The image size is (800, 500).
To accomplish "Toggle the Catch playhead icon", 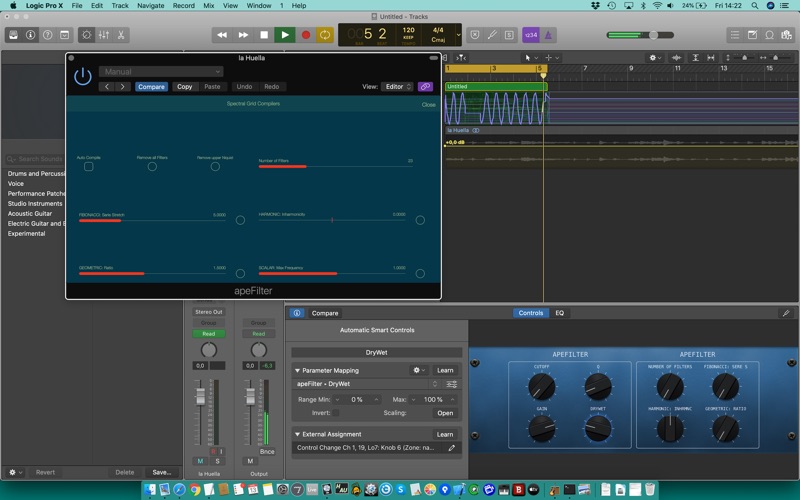I will coord(461,58).
